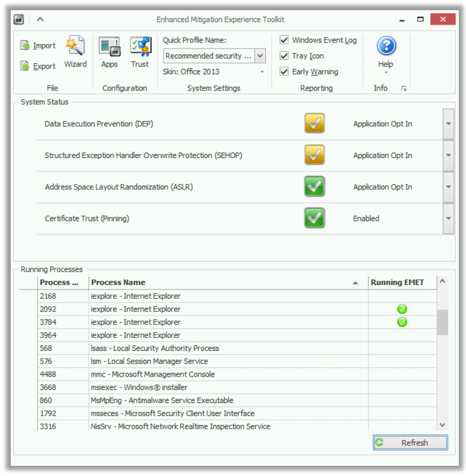
Task: Click the Running EMET column header
Action: 403,283
